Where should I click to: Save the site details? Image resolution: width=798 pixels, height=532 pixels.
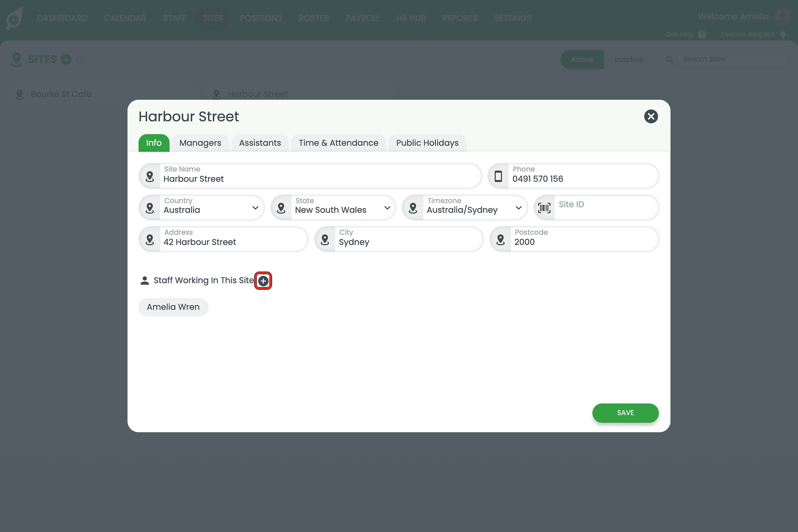tap(625, 413)
